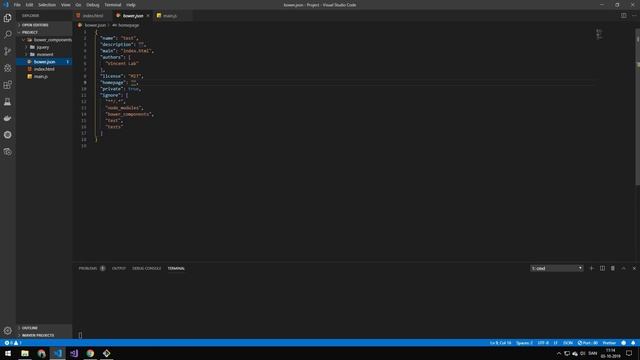Open the Edit menu

(x=29, y=5)
